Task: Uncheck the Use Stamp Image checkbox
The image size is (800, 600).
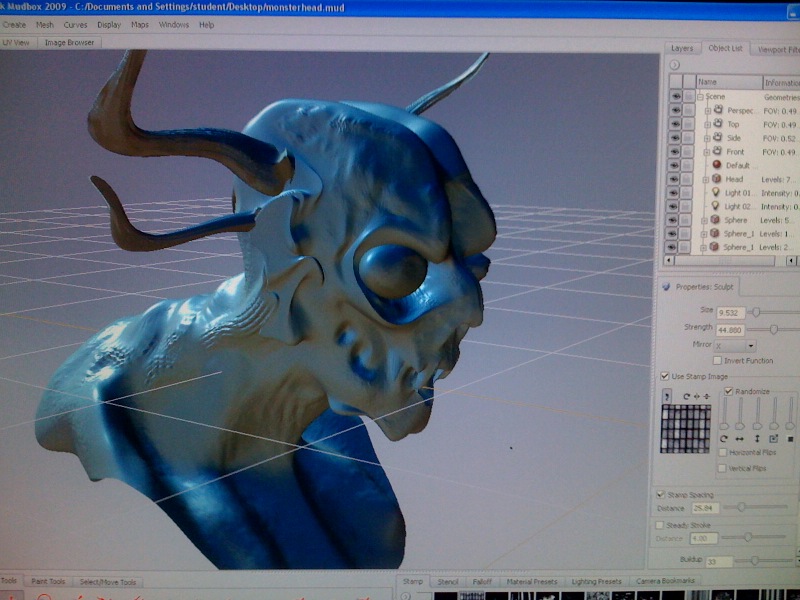Action: point(665,376)
